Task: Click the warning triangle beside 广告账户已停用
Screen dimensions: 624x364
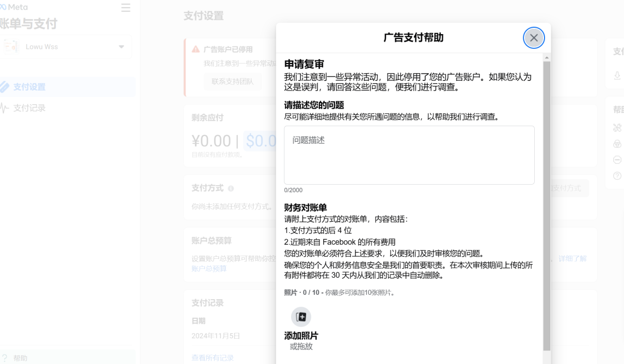Action: (x=195, y=49)
